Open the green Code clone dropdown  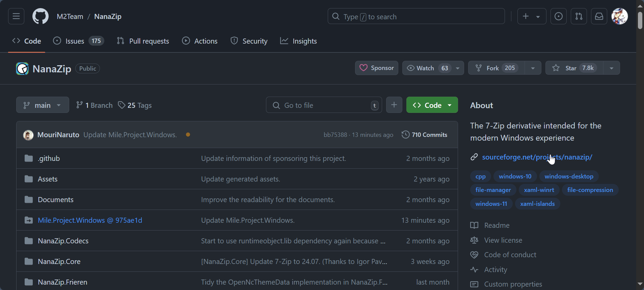coord(432,105)
